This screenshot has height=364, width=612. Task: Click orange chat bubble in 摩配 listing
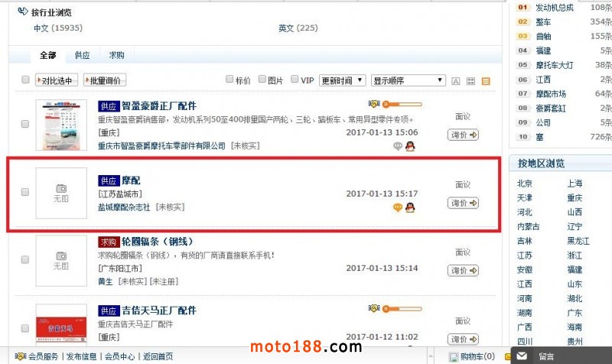click(x=397, y=207)
